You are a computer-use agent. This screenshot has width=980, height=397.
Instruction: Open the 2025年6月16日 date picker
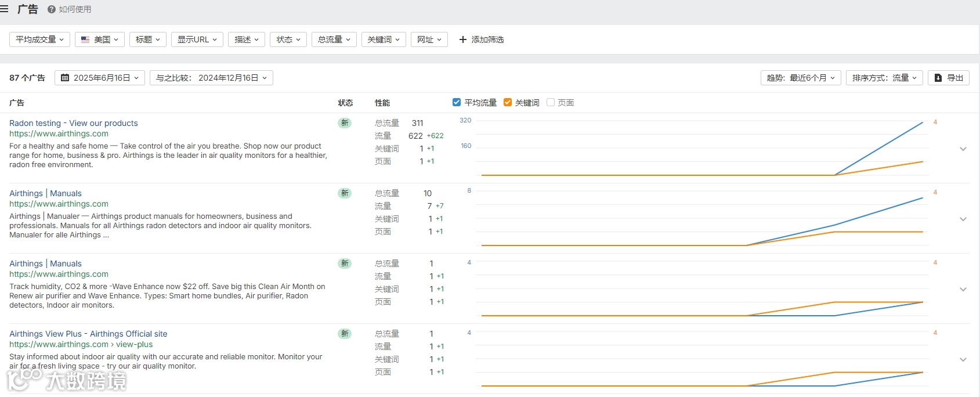pos(100,78)
